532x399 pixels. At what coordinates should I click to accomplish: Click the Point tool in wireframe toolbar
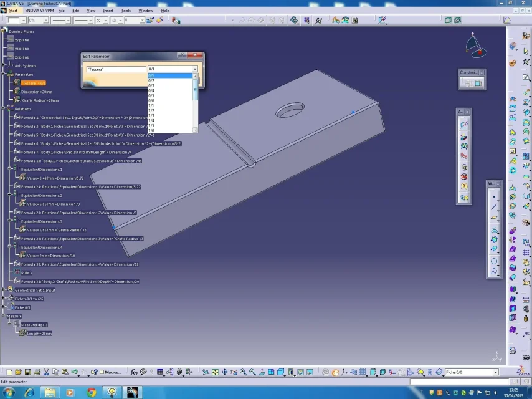(494, 196)
